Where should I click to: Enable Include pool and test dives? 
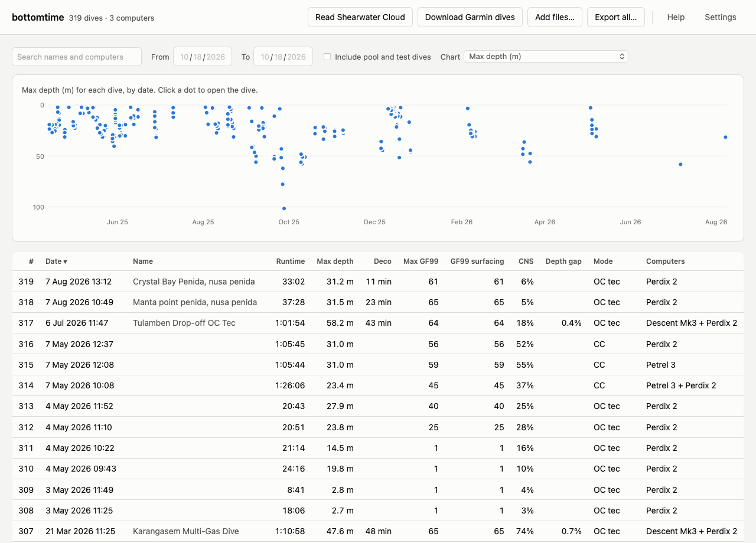[327, 57]
